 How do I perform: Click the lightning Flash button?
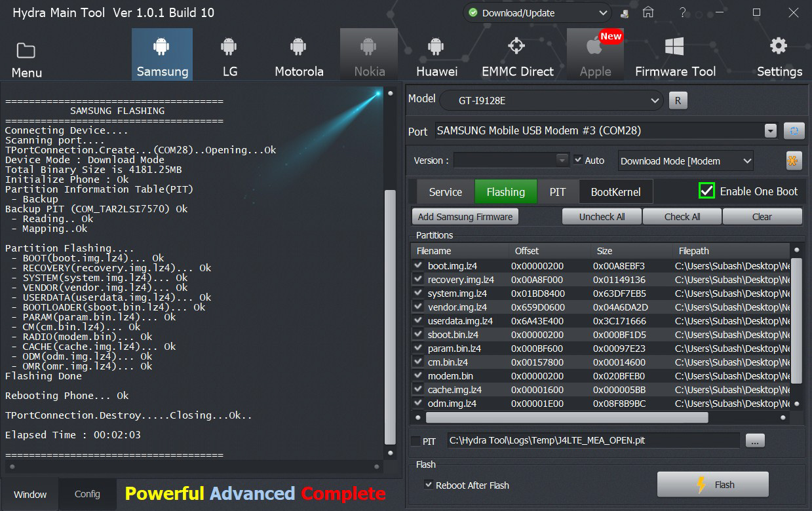click(713, 485)
